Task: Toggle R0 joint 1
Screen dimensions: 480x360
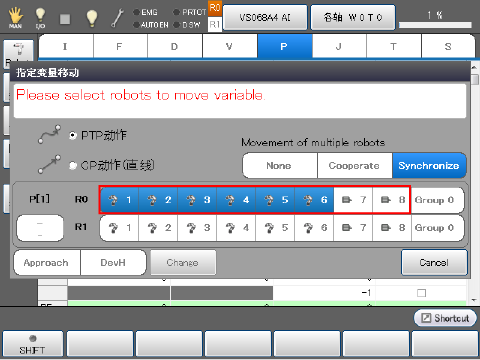Action: click(119, 200)
